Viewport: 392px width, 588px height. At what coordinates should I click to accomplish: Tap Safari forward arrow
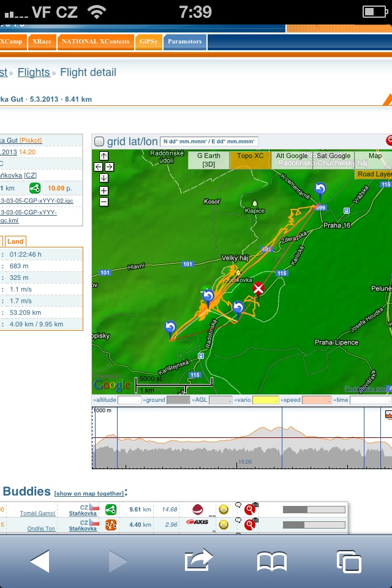point(118,561)
